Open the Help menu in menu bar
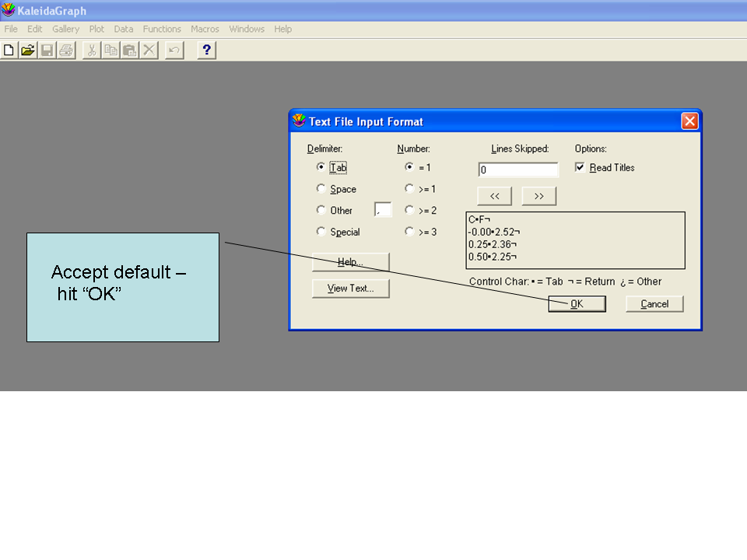This screenshot has width=747, height=560. [x=283, y=29]
